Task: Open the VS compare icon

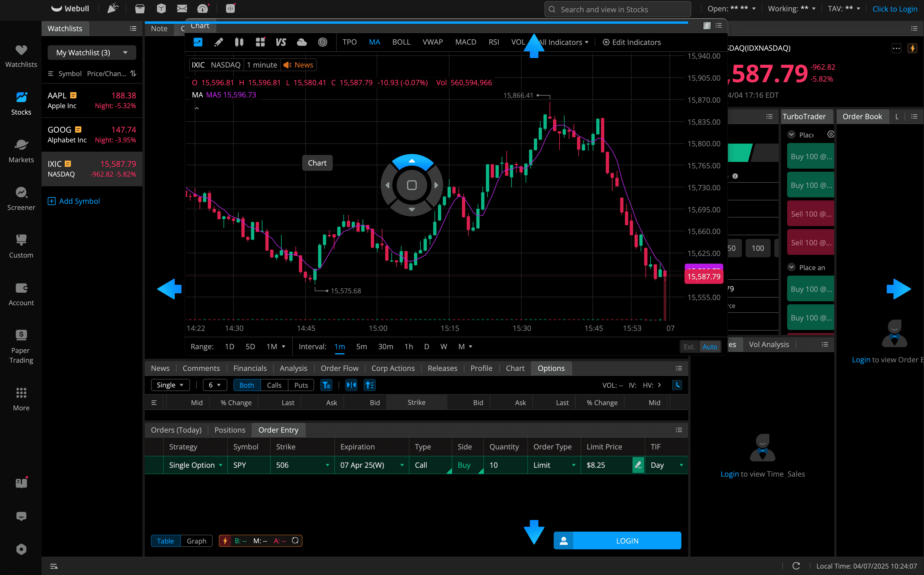Action: [x=280, y=42]
